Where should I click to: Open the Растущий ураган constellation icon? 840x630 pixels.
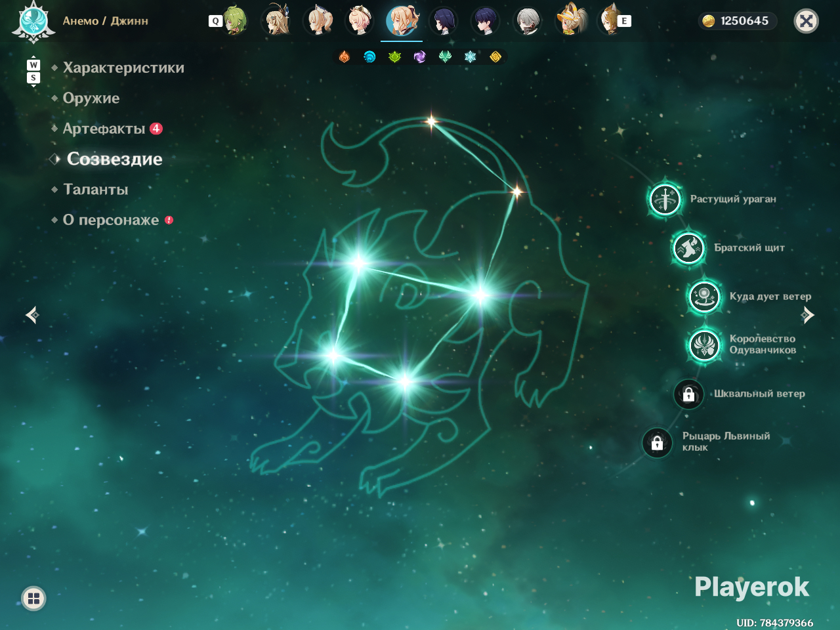point(665,199)
